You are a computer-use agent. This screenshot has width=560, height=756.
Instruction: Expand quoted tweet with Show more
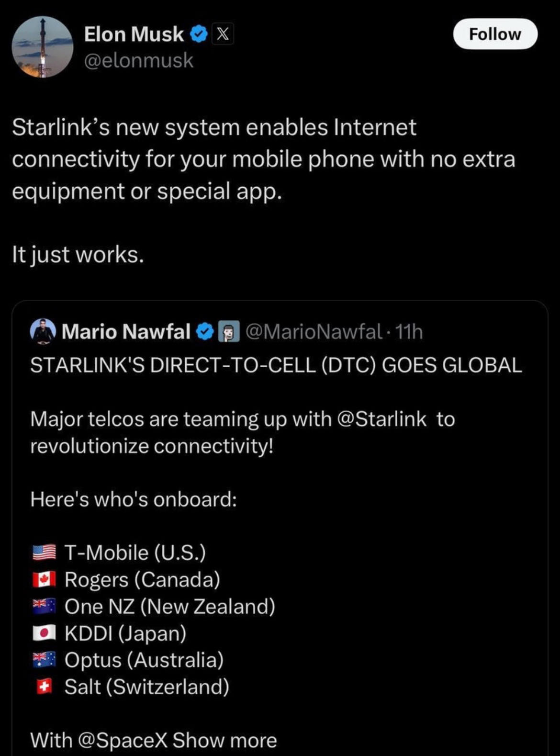[x=224, y=740]
